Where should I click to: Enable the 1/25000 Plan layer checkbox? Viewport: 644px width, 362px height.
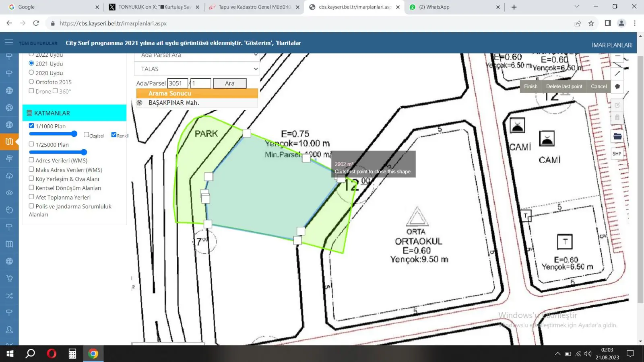31,144
